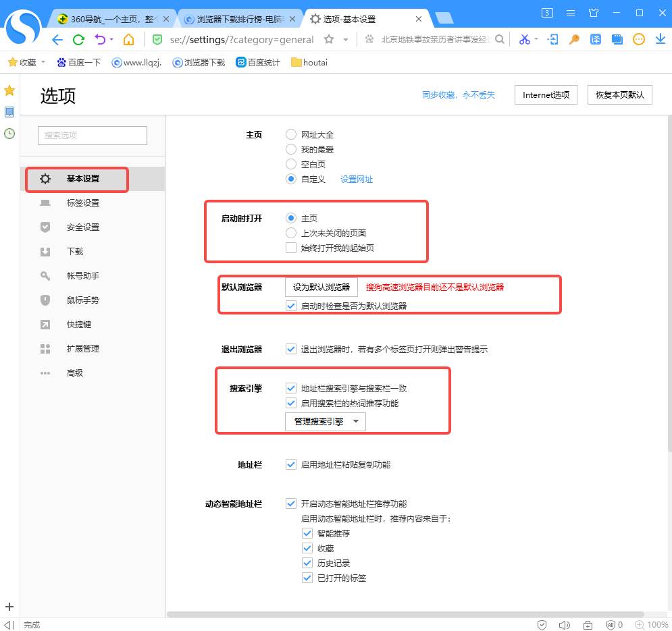The height and width of the screenshot is (631, 672).
Task: Click the login door icon in toolbar
Action: tap(552, 39)
